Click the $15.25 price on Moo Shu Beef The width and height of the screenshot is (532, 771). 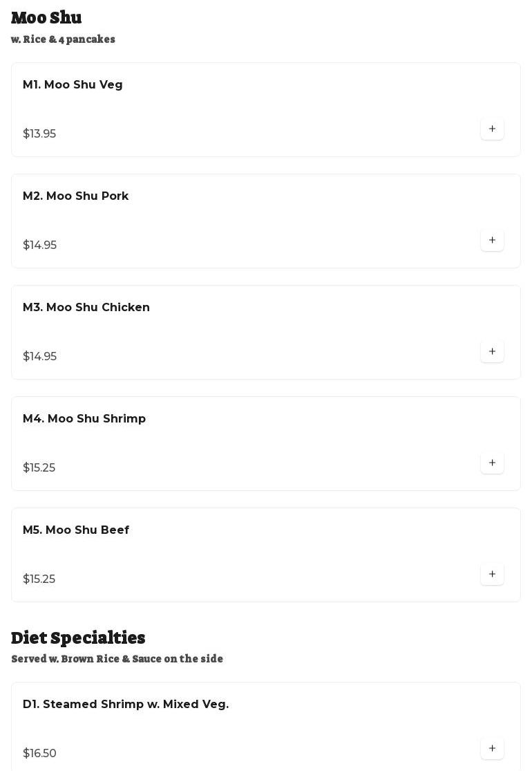tap(39, 579)
